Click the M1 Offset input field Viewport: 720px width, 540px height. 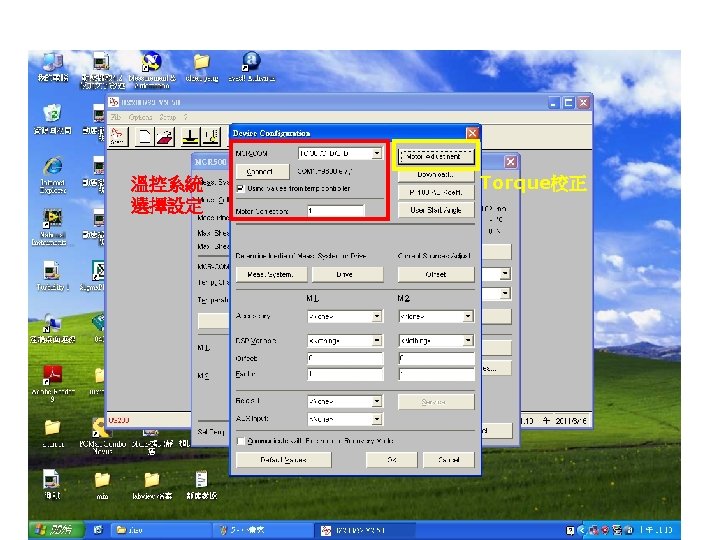[x=345, y=358]
